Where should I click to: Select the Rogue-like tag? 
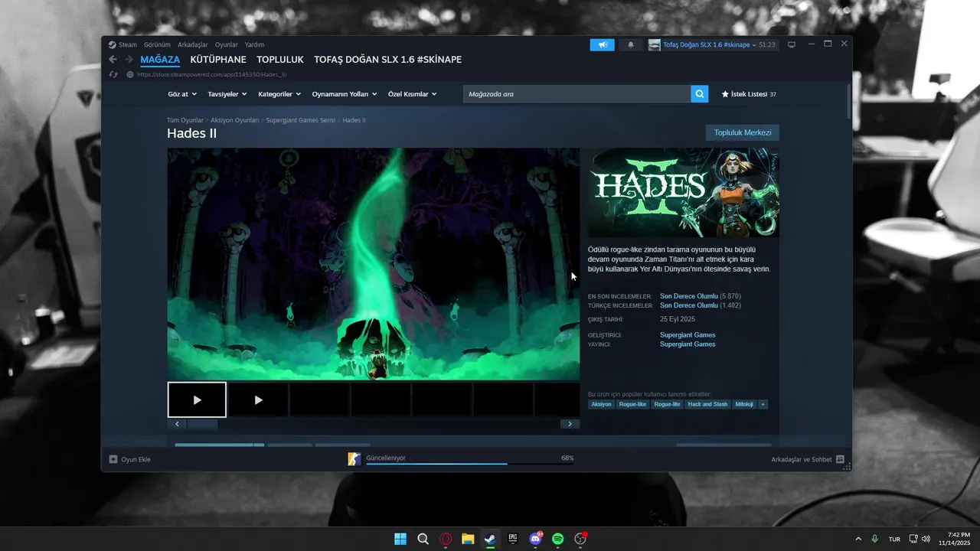click(x=633, y=404)
